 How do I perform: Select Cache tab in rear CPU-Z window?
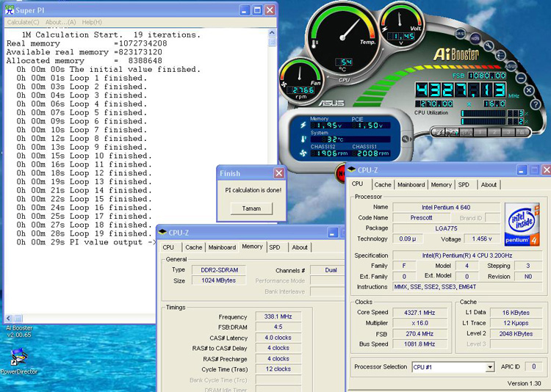[194, 247]
